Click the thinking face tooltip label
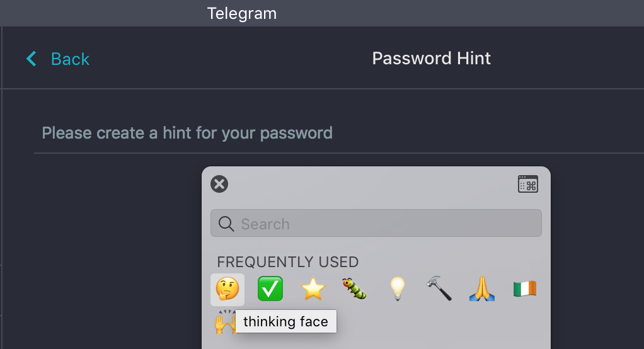The height and width of the screenshot is (349, 644). point(285,322)
